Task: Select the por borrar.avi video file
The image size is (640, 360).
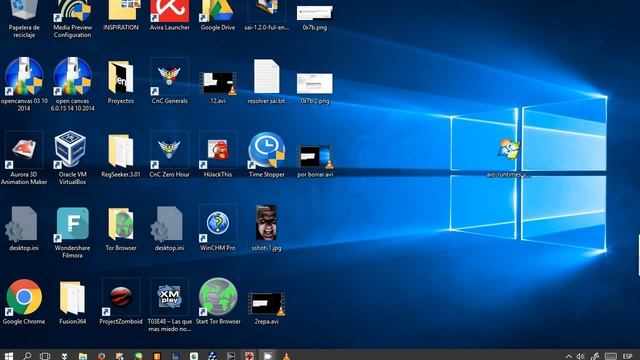Action: click(315, 162)
